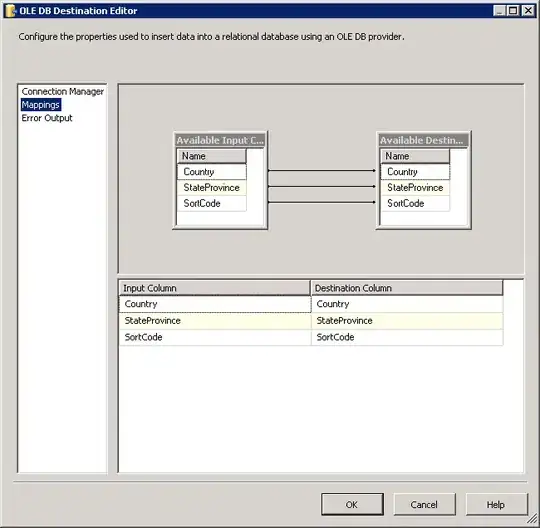Open Destination Column dropdown for SortCode row
The height and width of the screenshot is (528, 540).
pos(407,337)
